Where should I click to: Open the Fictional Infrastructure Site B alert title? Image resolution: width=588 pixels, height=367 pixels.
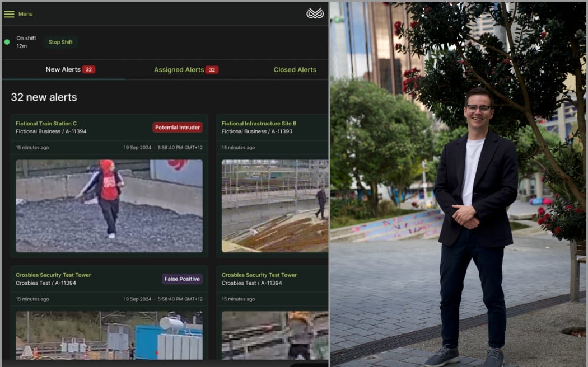click(x=259, y=124)
